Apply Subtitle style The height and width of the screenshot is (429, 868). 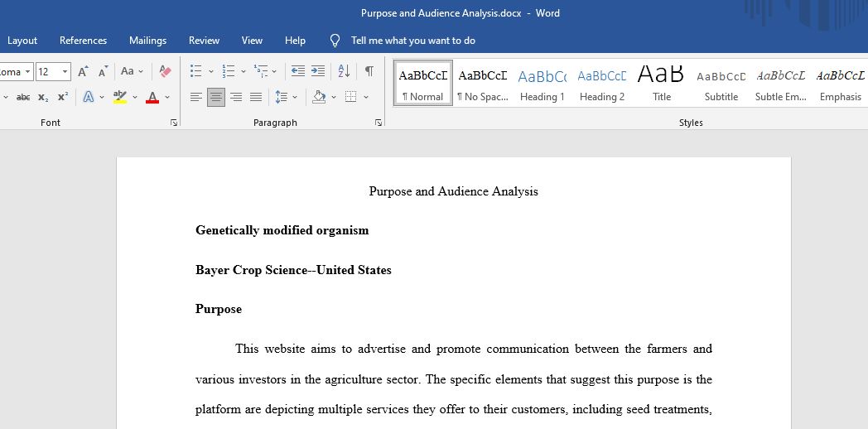pos(721,83)
